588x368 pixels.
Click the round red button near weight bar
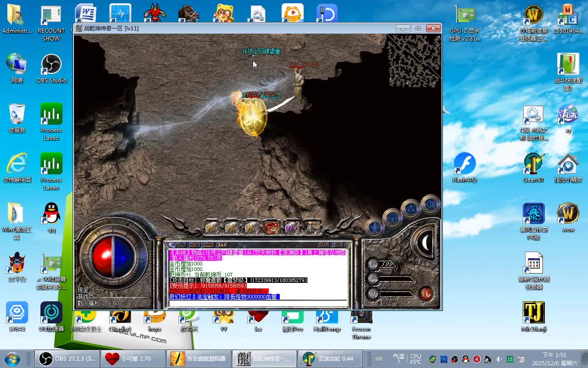426,293
